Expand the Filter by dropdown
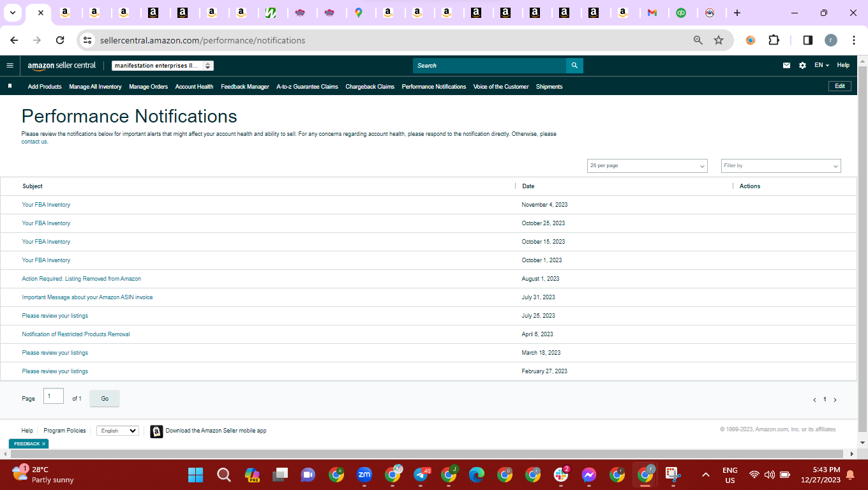This screenshot has height=490, width=868. [781, 166]
